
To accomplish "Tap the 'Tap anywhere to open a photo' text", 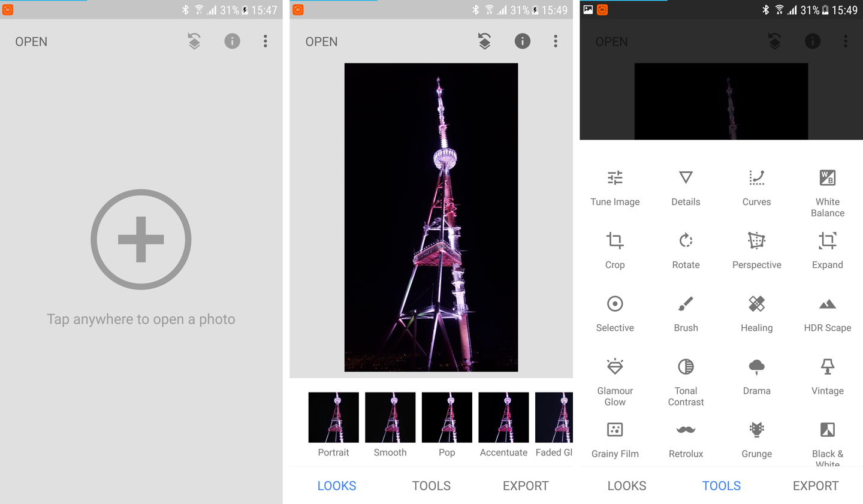I will click(141, 319).
